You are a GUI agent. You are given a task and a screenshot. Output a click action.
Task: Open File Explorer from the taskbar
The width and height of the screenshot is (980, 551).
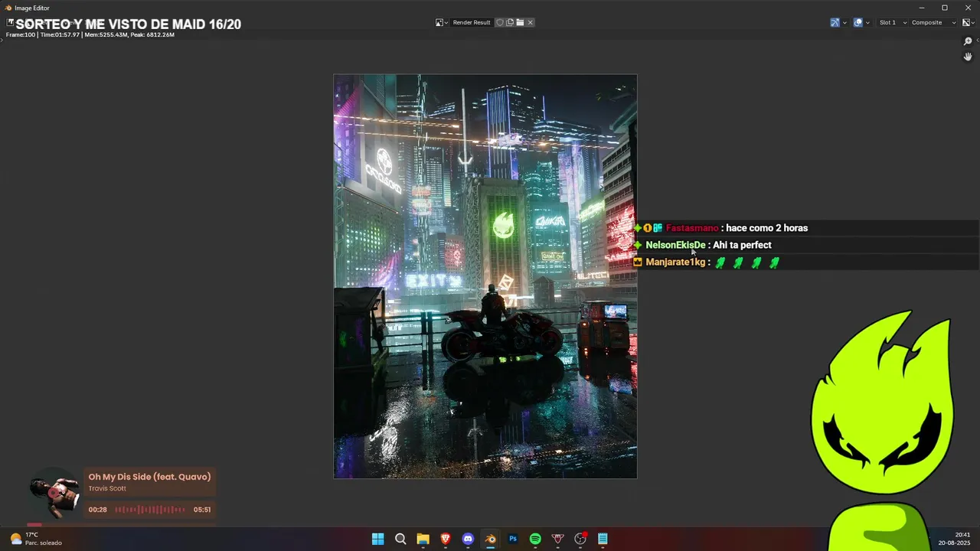click(423, 539)
